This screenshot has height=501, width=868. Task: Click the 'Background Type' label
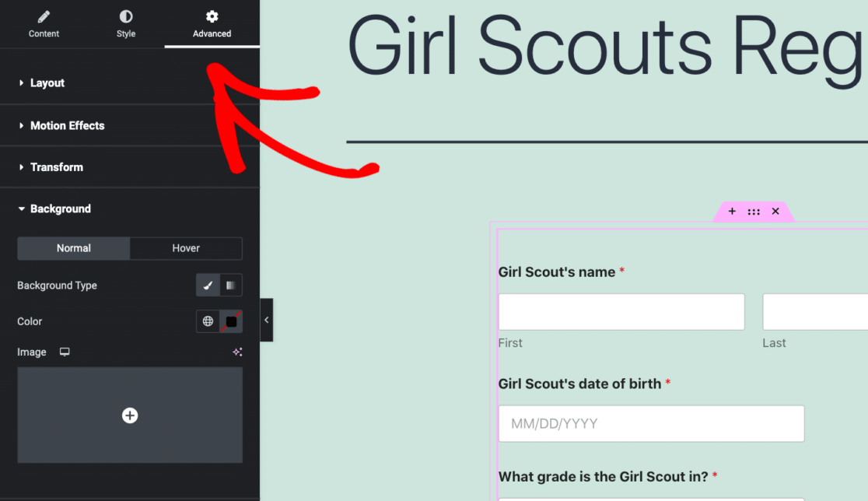57,286
